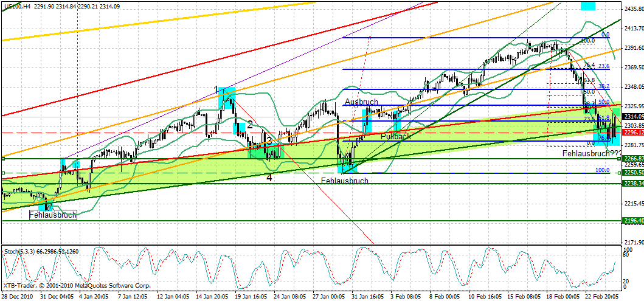Select price axis value 2348.05

point(633,86)
